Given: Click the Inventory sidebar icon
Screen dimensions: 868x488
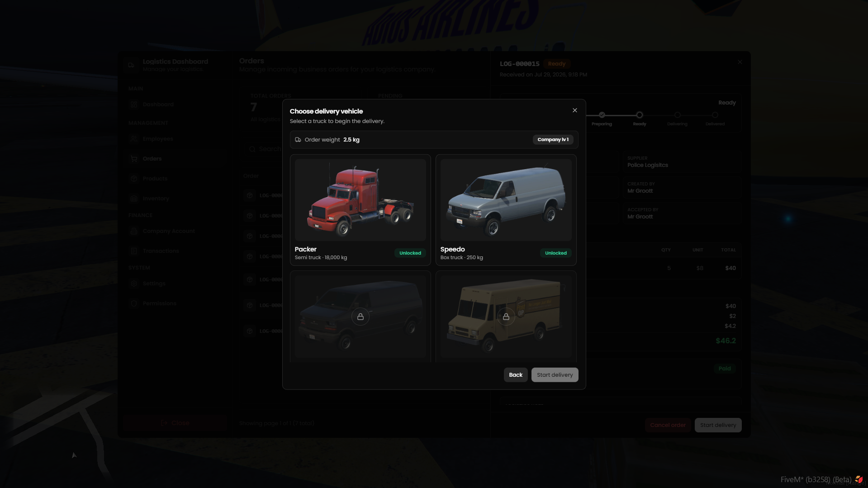Looking at the screenshot, I should (134, 199).
